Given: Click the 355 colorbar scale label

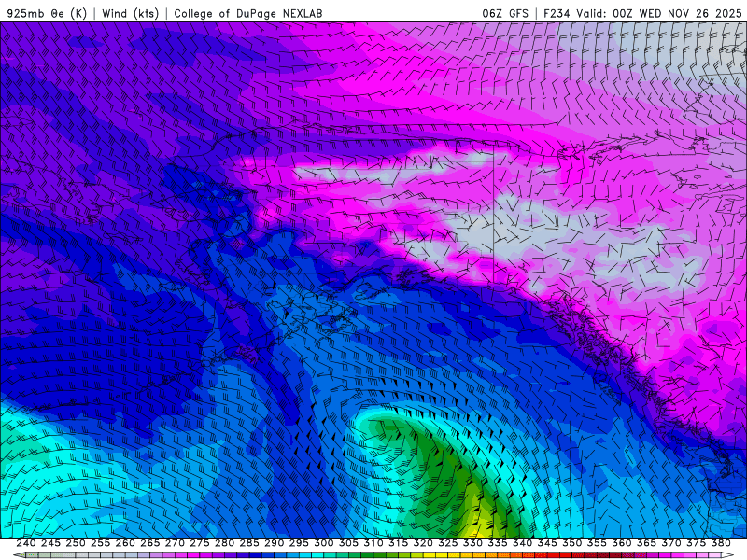Looking at the screenshot, I should tap(597, 543).
